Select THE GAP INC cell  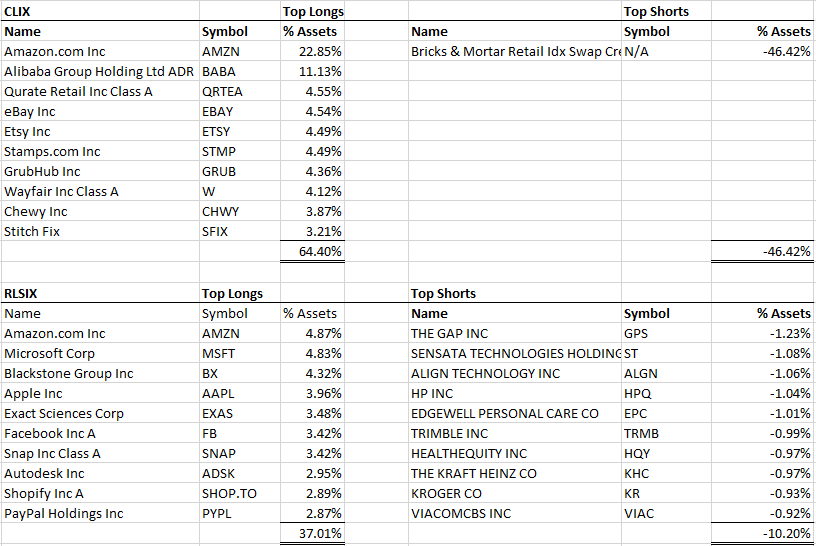(454, 333)
